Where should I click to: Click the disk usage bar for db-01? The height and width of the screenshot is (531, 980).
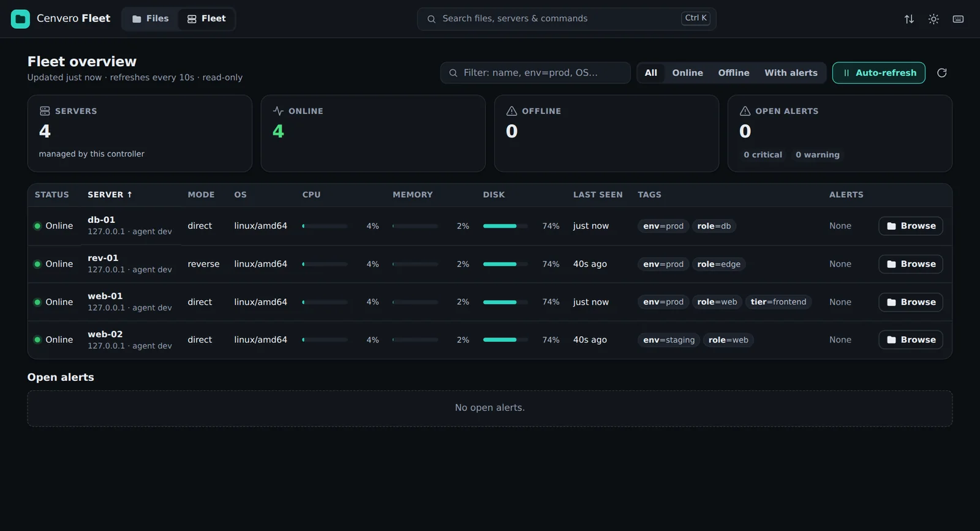[x=506, y=226]
